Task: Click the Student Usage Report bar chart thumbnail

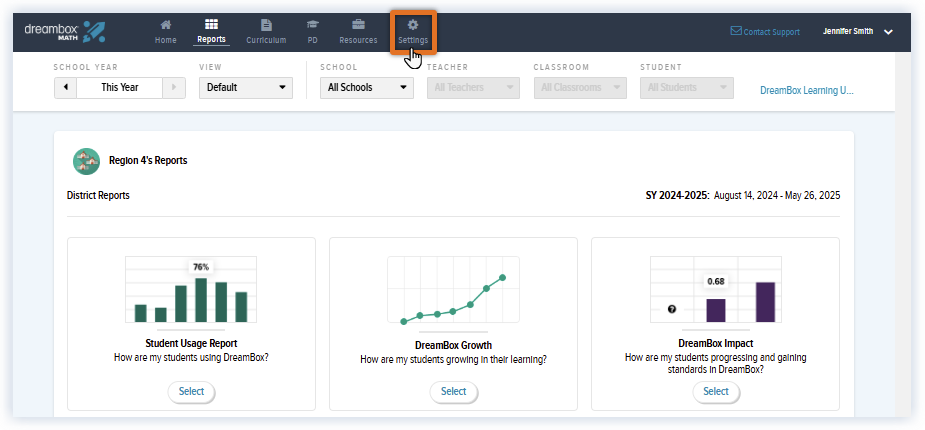Action: pyautogui.click(x=191, y=290)
